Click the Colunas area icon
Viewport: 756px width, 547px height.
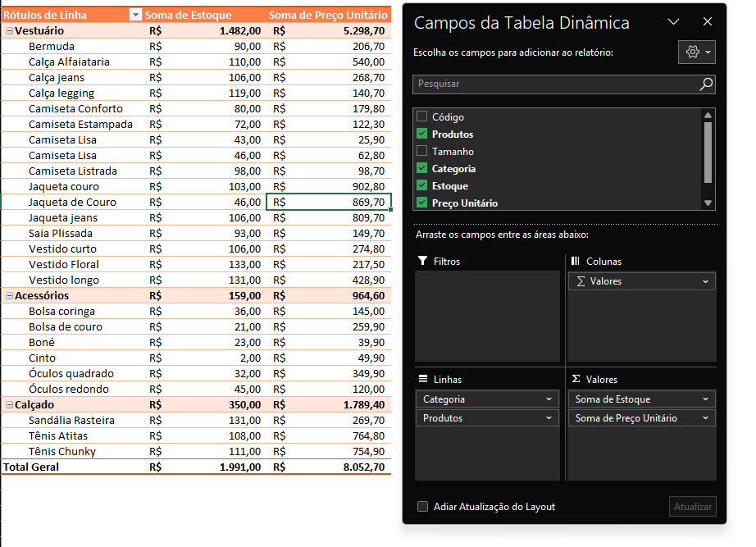tap(575, 261)
